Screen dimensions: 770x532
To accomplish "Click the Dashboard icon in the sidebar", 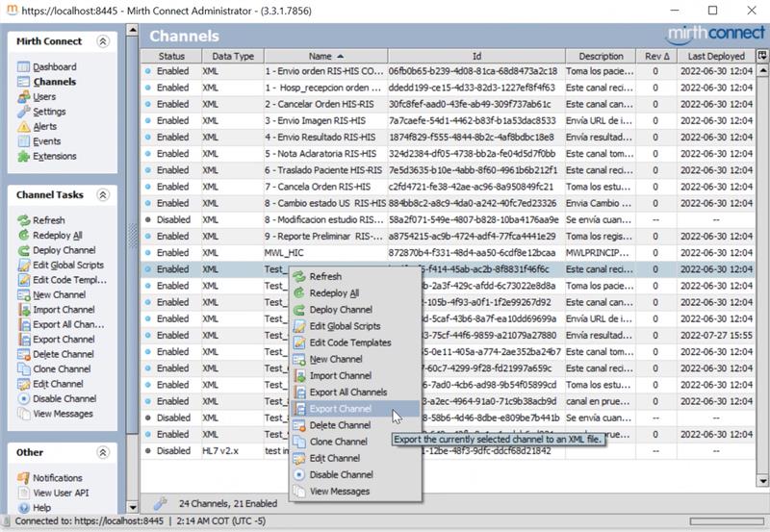I will pos(24,67).
